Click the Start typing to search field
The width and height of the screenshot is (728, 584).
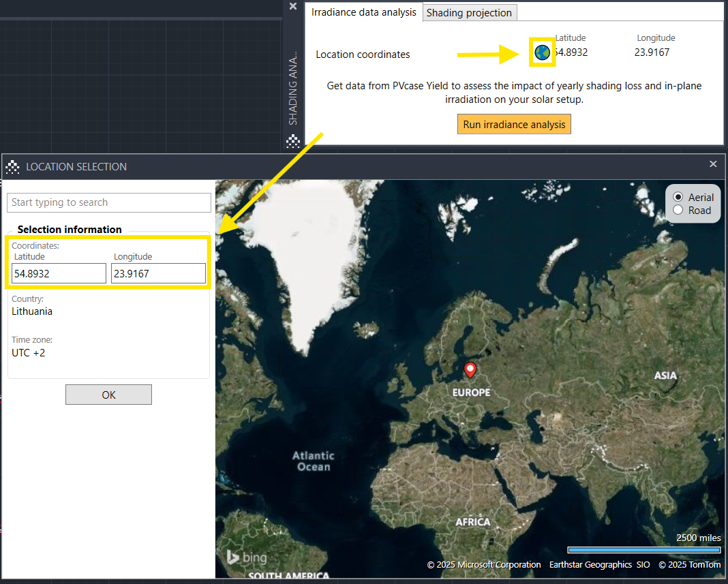109,202
